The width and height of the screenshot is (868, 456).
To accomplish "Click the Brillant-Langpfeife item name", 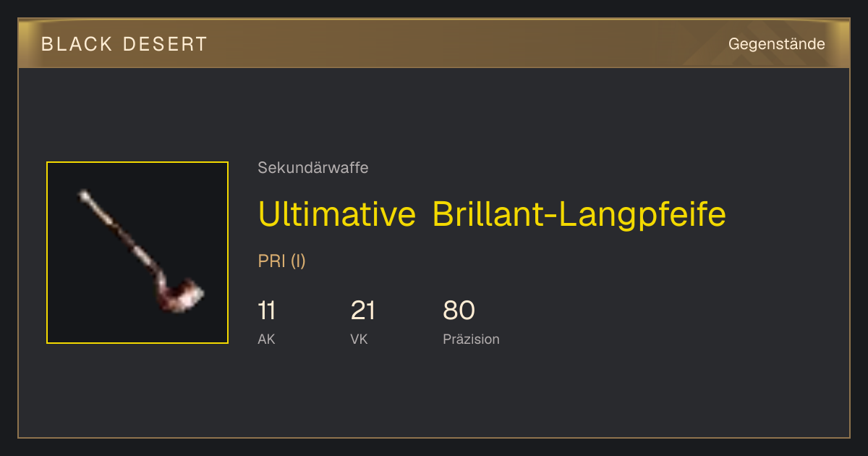I will (x=579, y=214).
